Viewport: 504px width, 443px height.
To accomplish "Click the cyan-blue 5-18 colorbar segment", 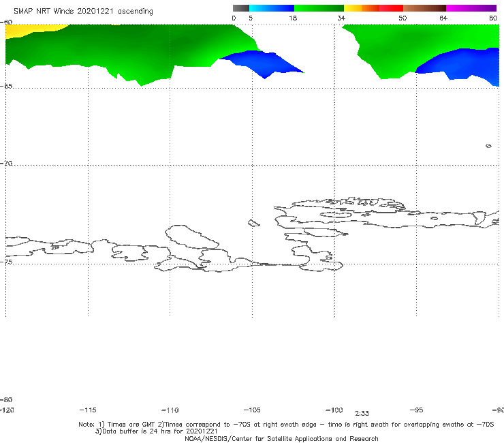I will pos(272,8).
